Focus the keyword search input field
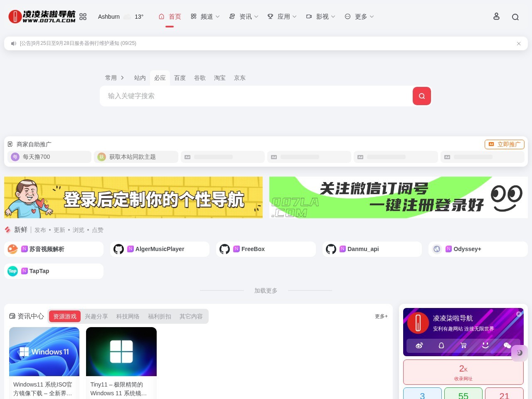Image resolution: width=532 pixels, height=399 pixels. pyautogui.click(x=256, y=96)
